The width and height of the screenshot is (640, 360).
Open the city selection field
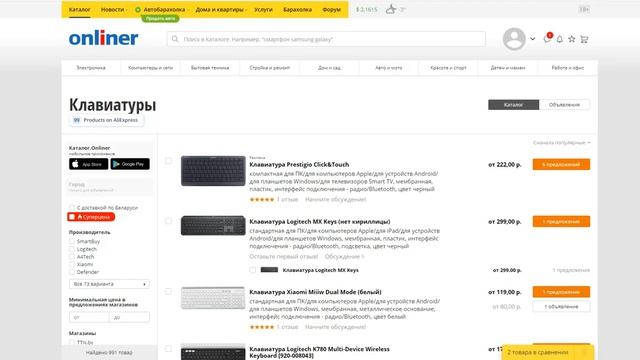coord(109,187)
